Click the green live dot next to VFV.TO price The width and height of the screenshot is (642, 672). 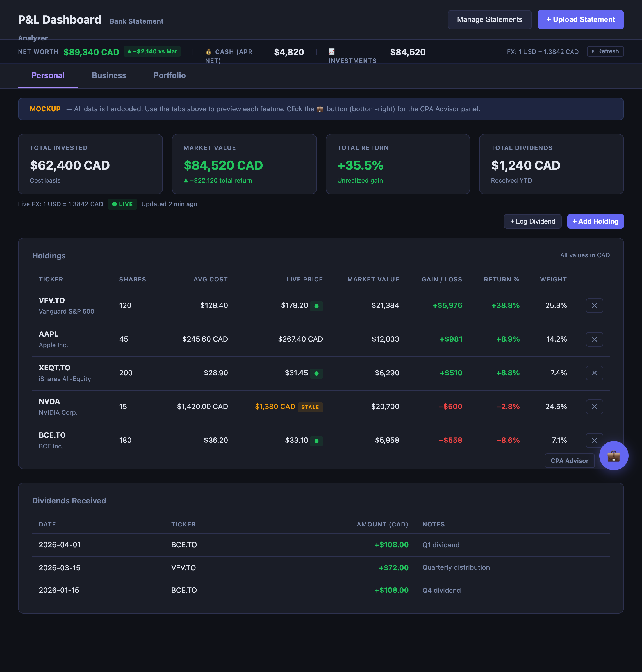pyautogui.click(x=317, y=306)
